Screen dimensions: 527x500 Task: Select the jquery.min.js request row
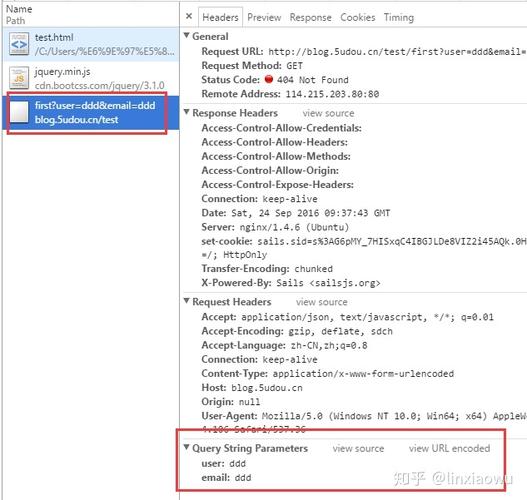tap(91, 78)
